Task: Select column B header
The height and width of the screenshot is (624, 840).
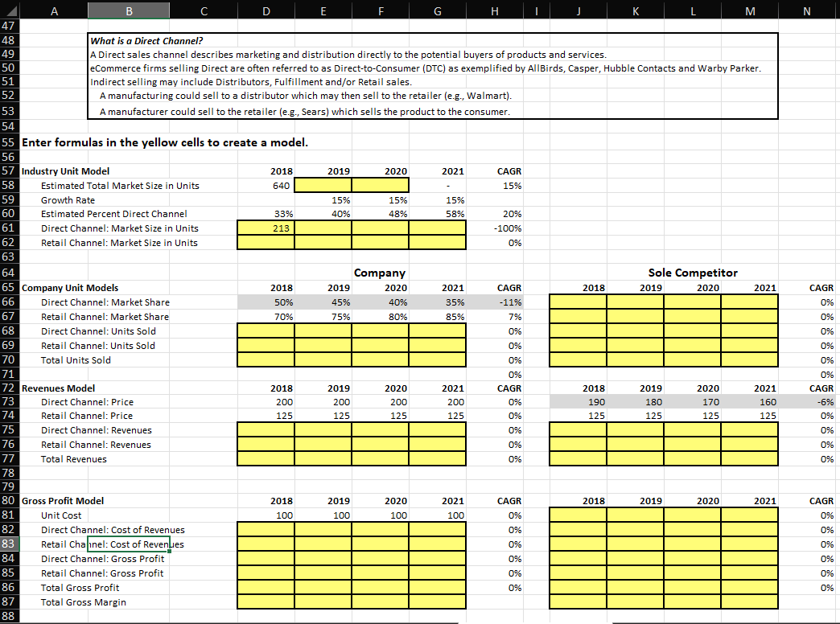Action: (x=129, y=11)
